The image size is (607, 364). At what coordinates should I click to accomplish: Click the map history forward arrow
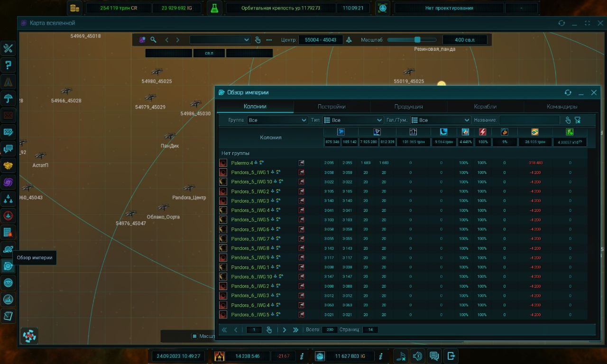(x=178, y=40)
